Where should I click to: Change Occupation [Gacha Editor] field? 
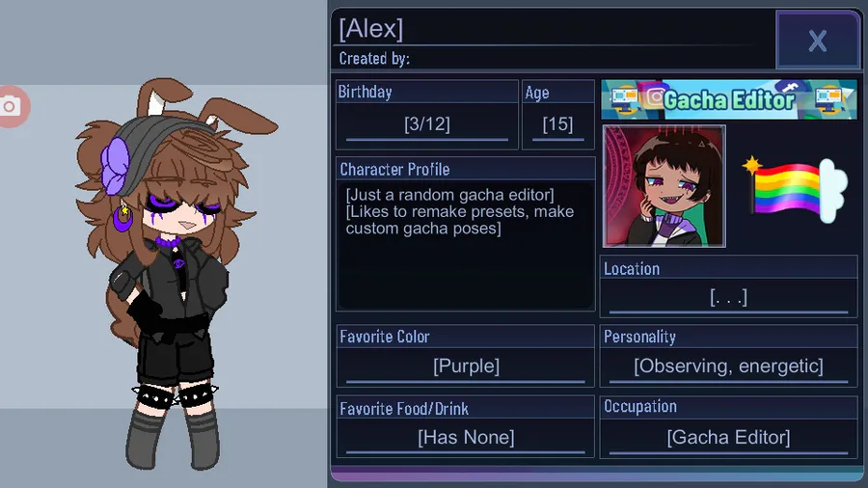point(728,437)
